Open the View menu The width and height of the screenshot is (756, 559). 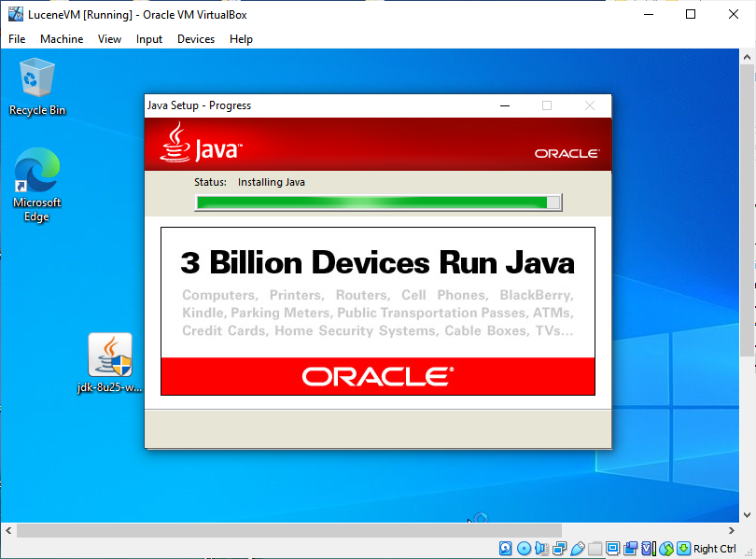tap(110, 39)
